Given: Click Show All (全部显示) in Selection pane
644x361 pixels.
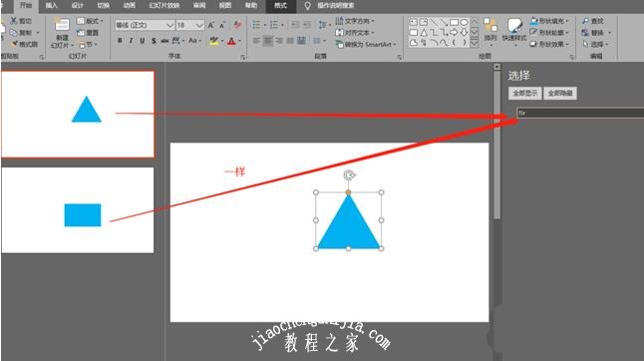Looking at the screenshot, I should [x=525, y=93].
